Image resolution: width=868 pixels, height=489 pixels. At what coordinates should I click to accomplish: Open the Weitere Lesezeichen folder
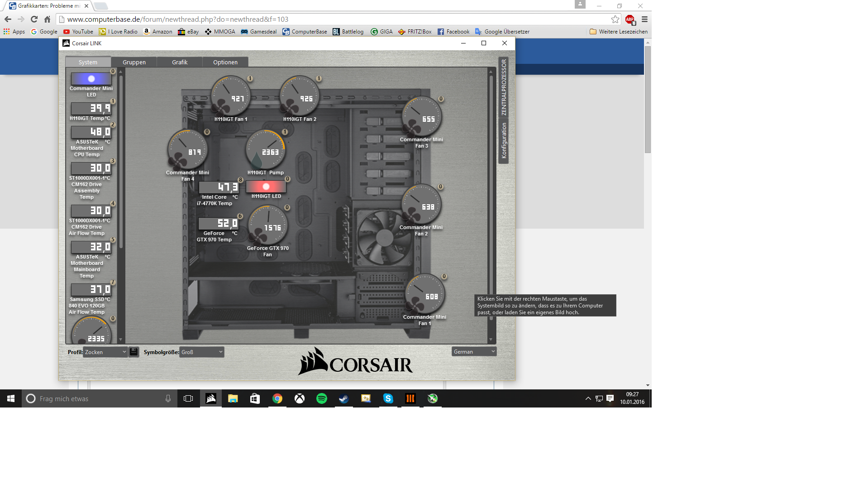(x=619, y=32)
